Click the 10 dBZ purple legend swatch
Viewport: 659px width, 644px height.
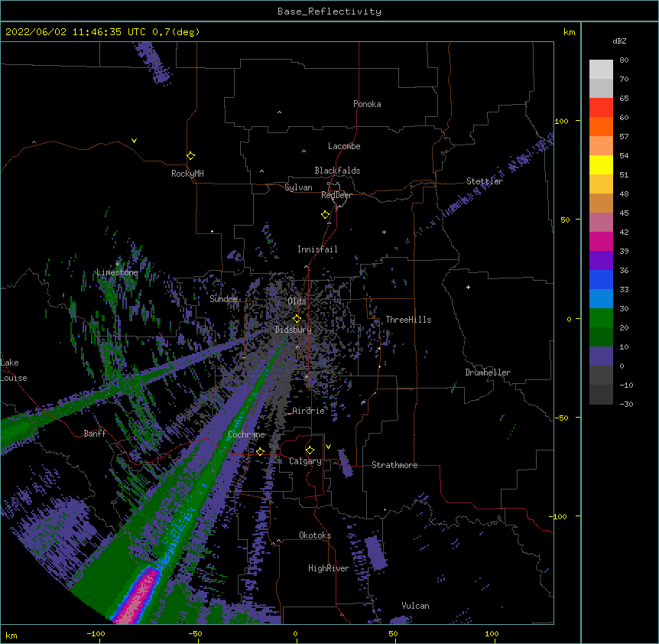point(601,356)
